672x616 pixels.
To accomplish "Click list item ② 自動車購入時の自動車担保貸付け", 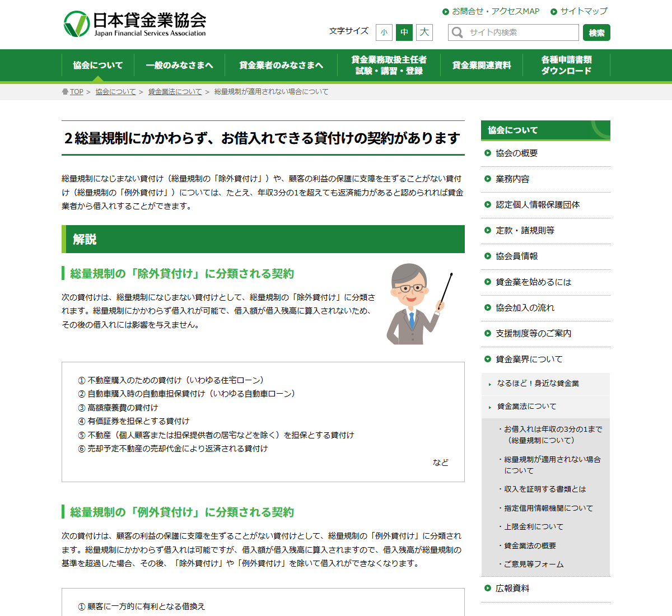I will point(186,394).
